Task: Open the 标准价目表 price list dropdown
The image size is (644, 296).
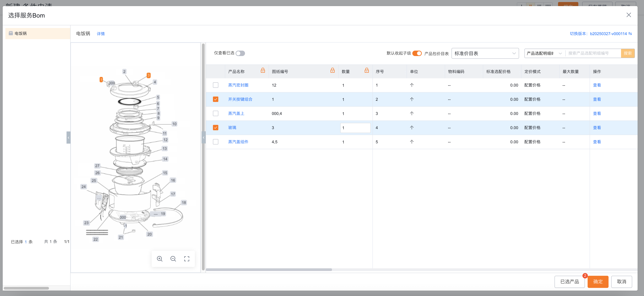Action: click(485, 53)
